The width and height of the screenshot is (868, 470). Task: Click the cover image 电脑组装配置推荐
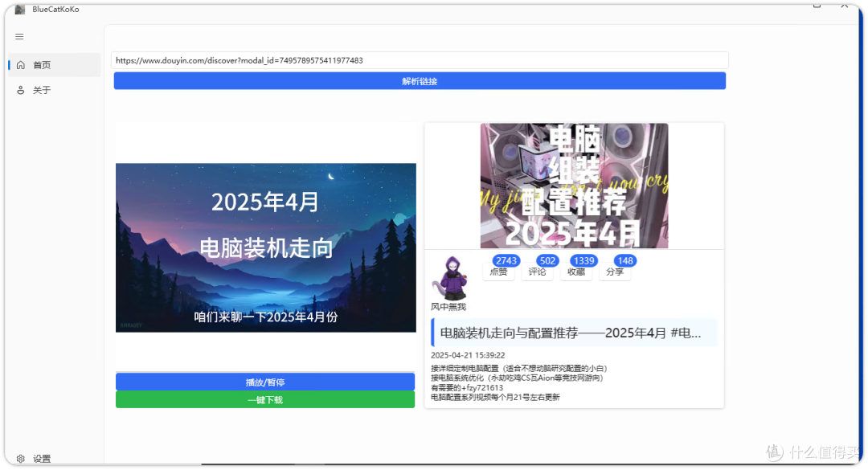pos(574,186)
